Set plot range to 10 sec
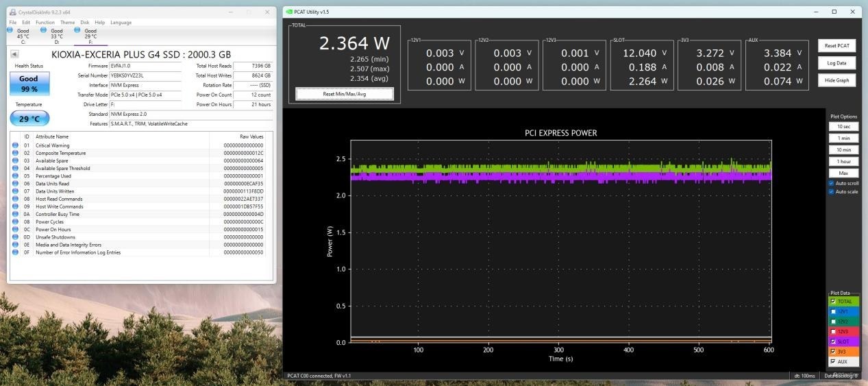This screenshot has width=868, height=386. (x=843, y=127)
